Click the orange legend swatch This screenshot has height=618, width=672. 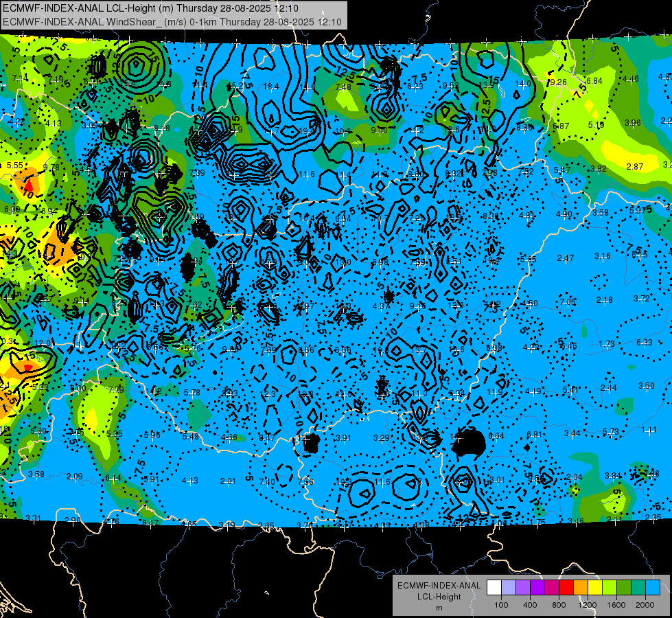pyautogui.click(x=581, y=588)
